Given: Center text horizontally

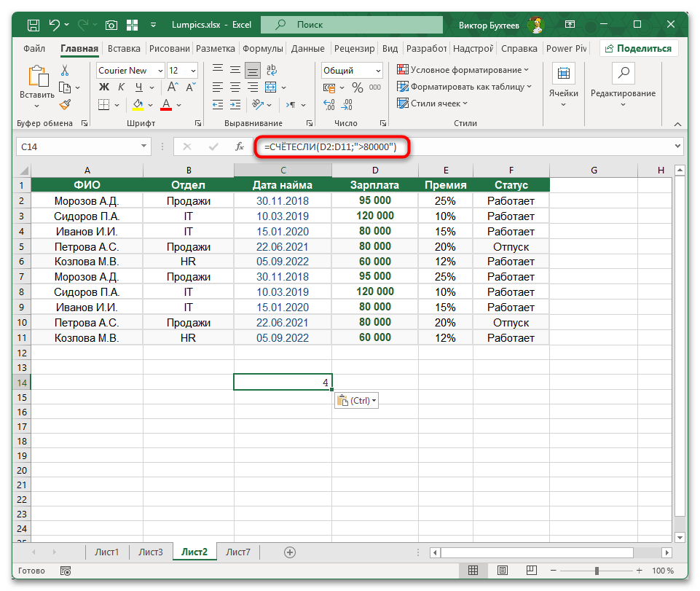Looking at the screenshot, I should [235, 87].
